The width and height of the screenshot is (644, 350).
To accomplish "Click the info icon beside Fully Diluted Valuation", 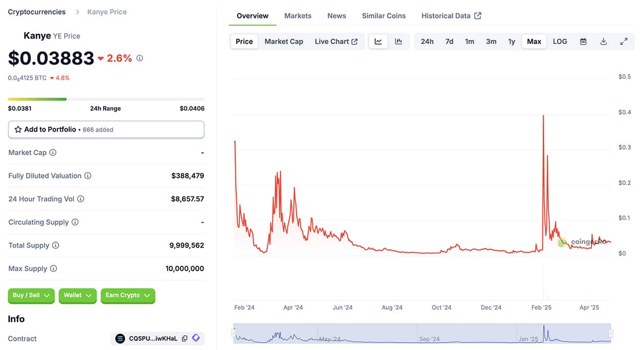I will pos(88,176).
